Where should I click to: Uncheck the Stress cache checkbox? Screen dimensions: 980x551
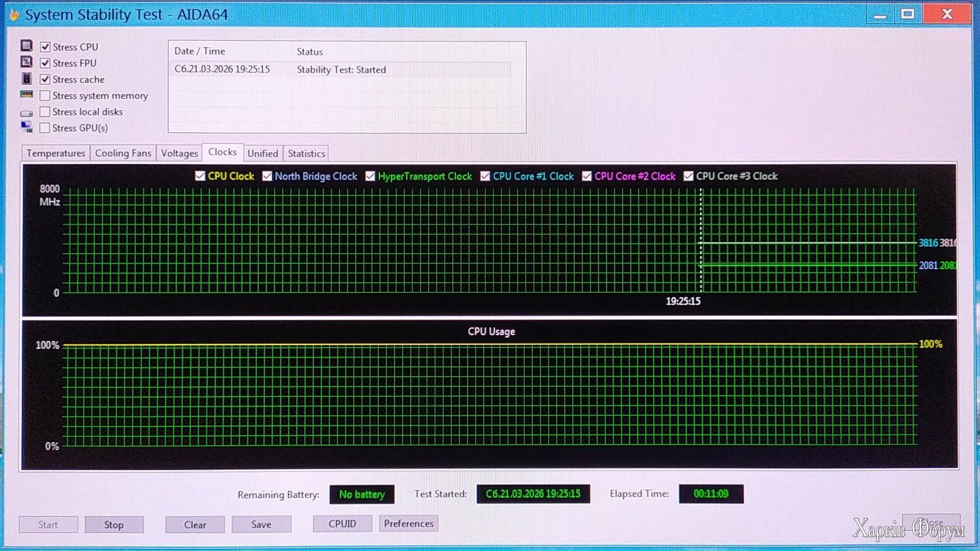[45, 80]
